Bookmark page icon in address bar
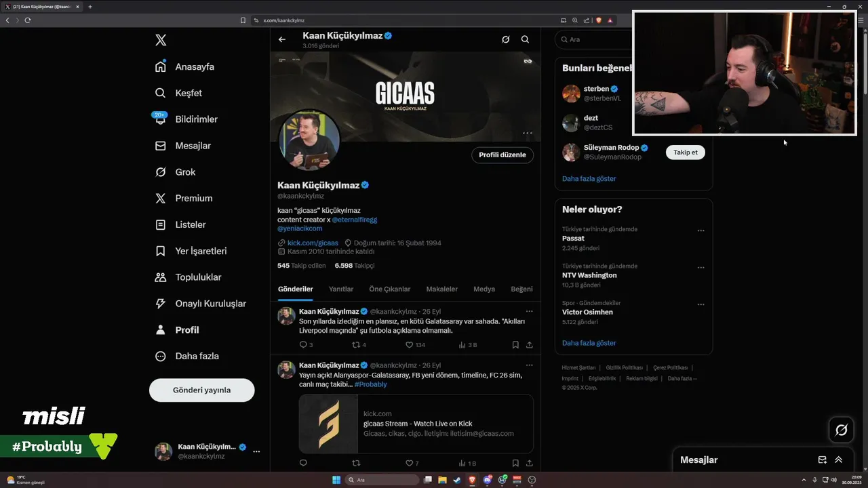868x488 pixels. coord(243,20)
